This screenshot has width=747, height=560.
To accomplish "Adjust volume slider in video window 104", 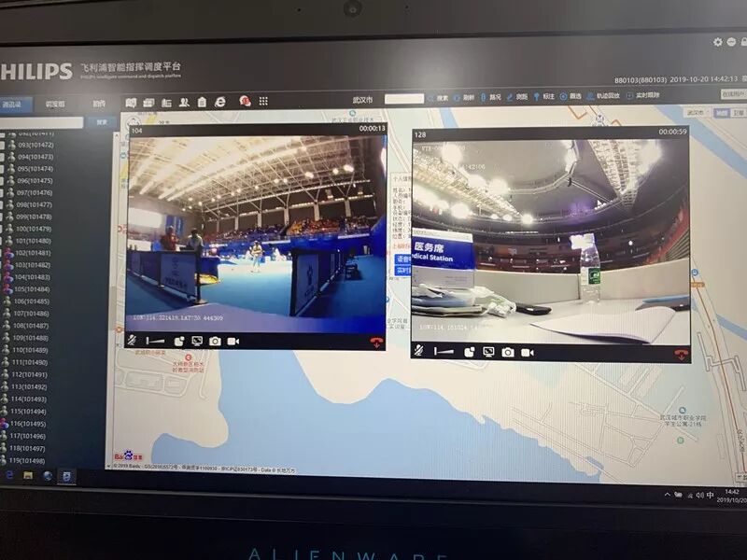I will [x=155, y=341].
